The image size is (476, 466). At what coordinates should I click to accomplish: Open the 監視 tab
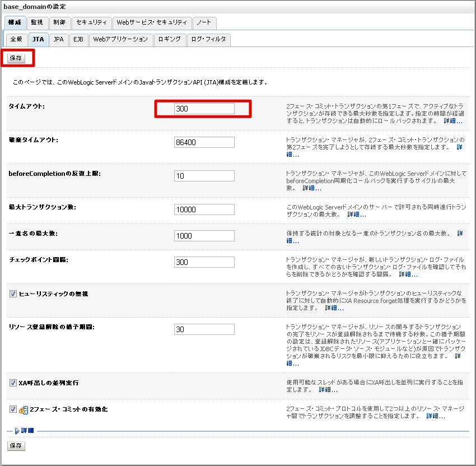pos(37,22)
